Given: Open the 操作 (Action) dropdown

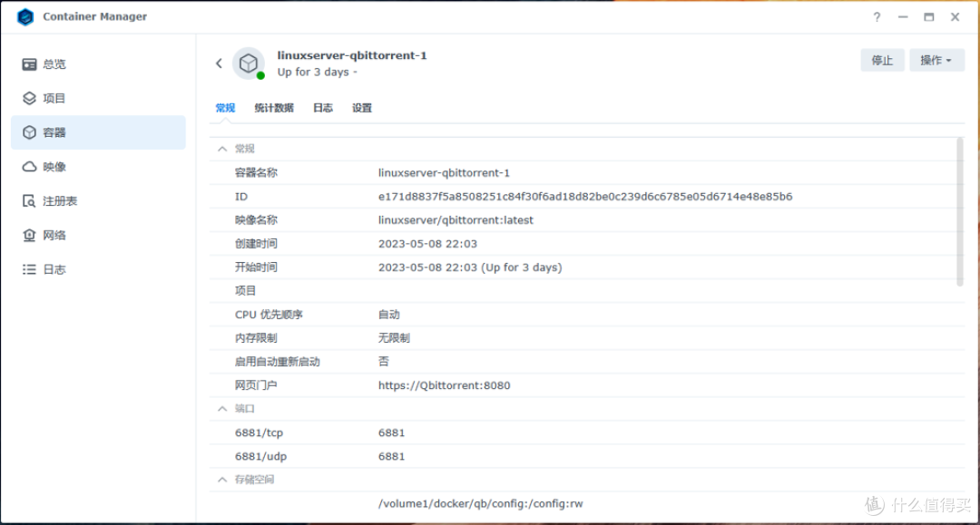Looking at the screenshot, I should coord(937,58).
